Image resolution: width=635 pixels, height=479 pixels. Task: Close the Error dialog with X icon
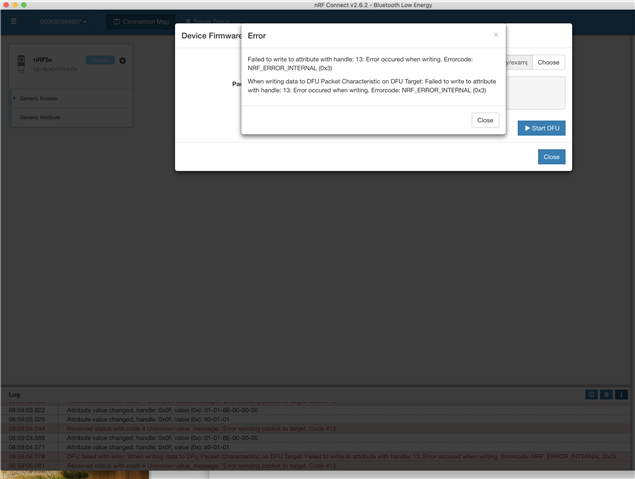click(x=496, y=34)
